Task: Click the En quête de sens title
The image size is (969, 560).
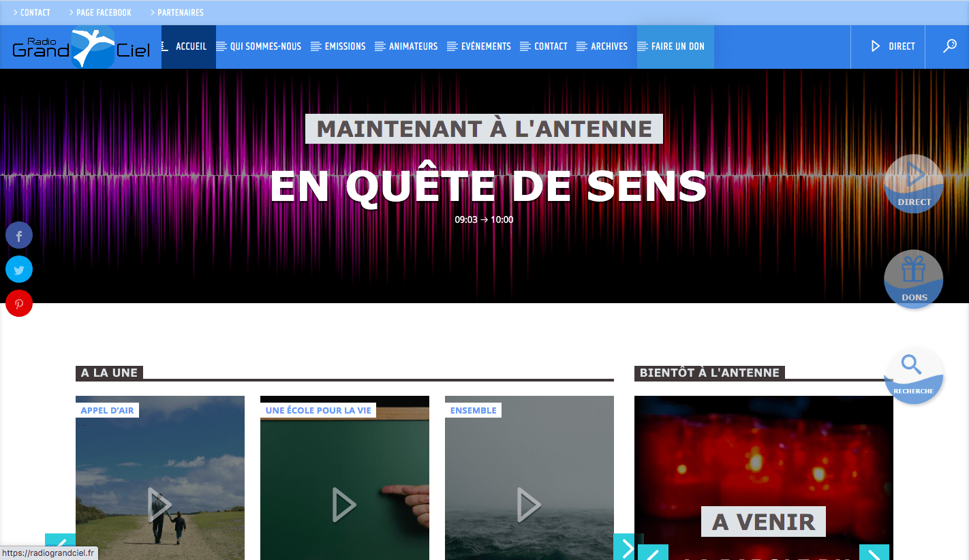Action: (x=488, y=186)
